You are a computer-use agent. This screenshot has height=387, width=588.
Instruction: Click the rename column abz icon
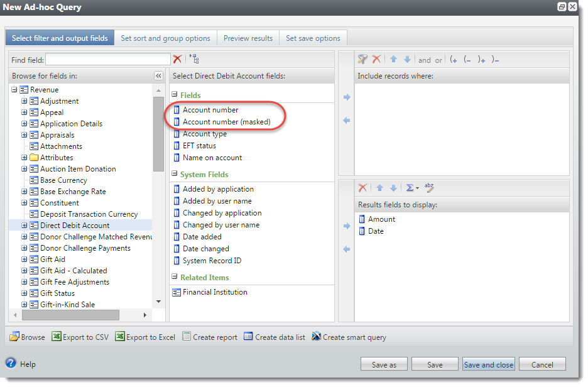[429, 187]
